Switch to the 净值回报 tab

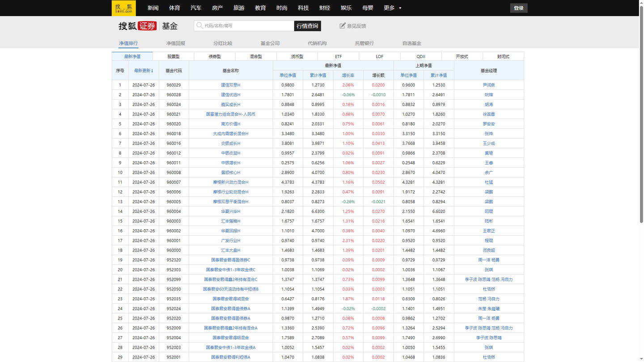[x=176, y=43]
